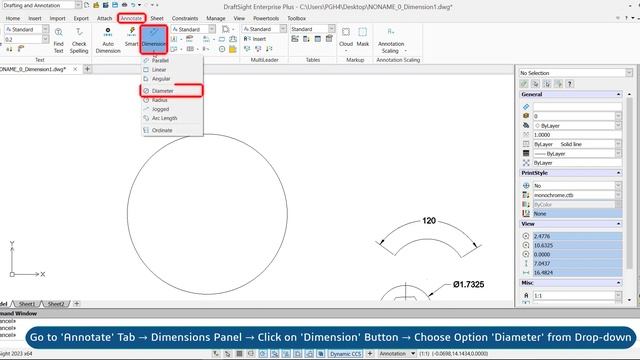Open the Find Text tool
The height and width of the screenshot is (360, 640).
(59, 40)
